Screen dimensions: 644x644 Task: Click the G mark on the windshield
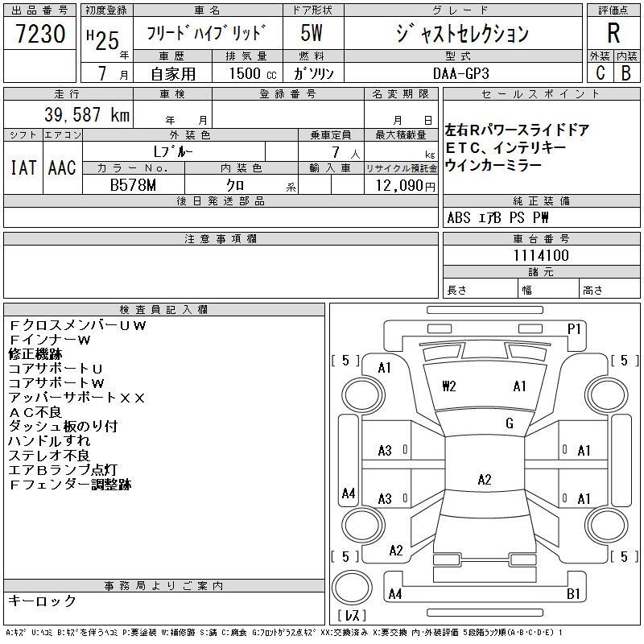tap(510, 423)
